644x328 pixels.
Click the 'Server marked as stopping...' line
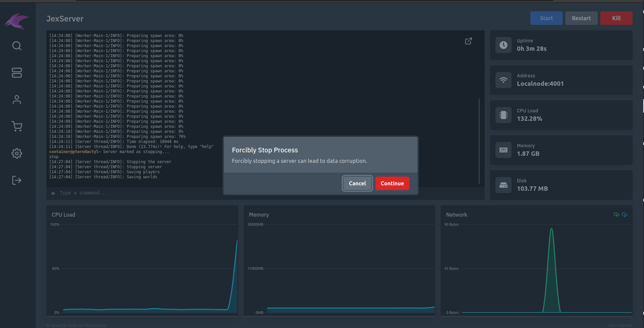tap(109, 152)
